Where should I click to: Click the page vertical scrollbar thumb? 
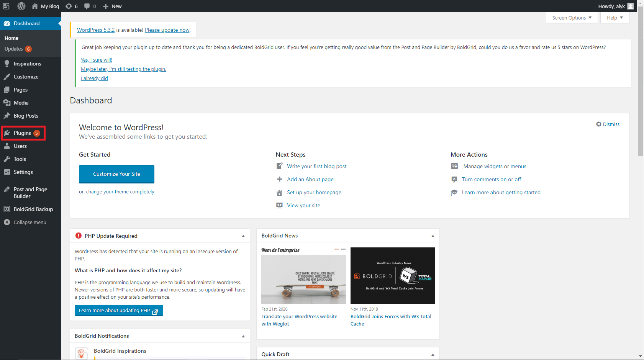[x=641, y=80]
